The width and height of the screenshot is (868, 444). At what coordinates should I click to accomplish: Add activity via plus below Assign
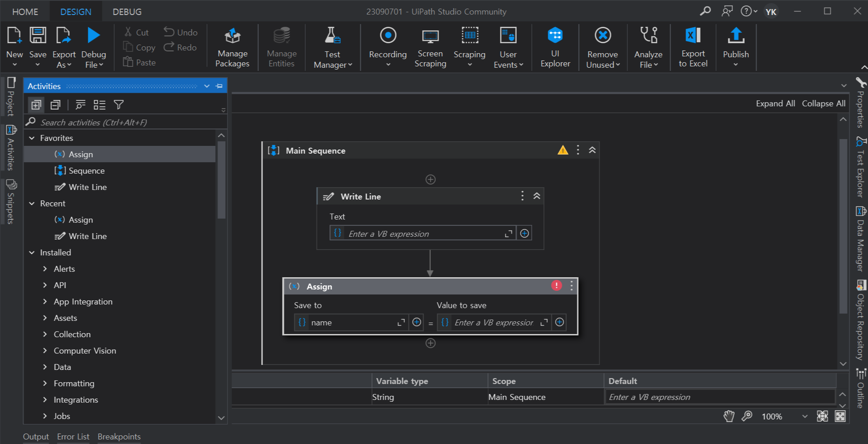tap(430, 343)
